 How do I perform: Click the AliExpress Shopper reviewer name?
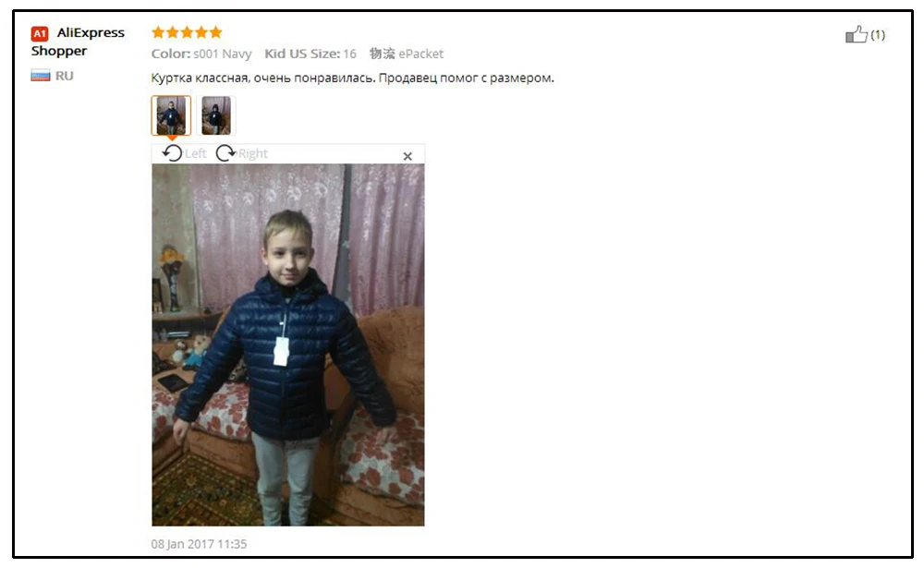tap(78, 42)
